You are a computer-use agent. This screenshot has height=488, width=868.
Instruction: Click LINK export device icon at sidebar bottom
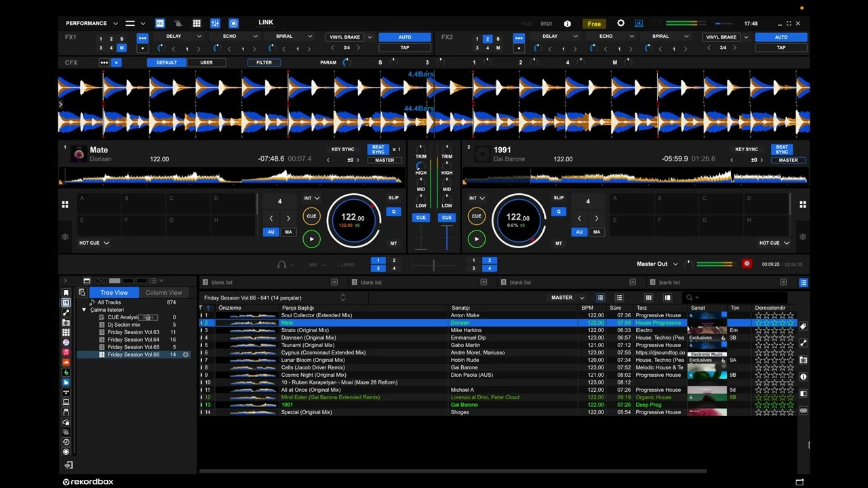(x=68, y=465)
